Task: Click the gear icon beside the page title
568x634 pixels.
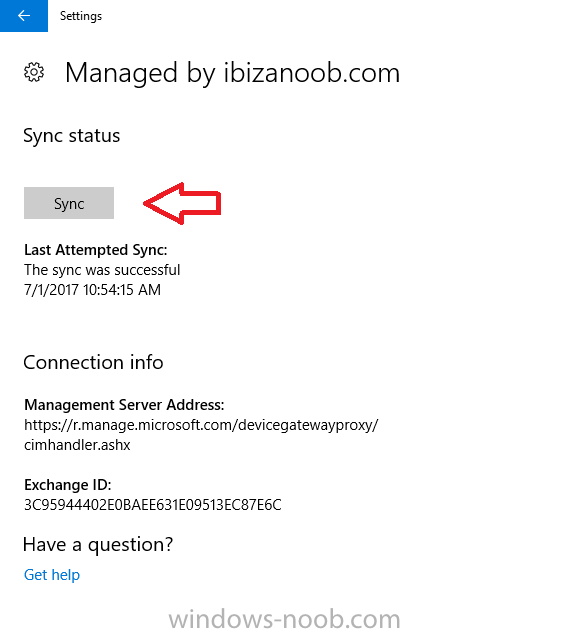Action: click(34, 73)
